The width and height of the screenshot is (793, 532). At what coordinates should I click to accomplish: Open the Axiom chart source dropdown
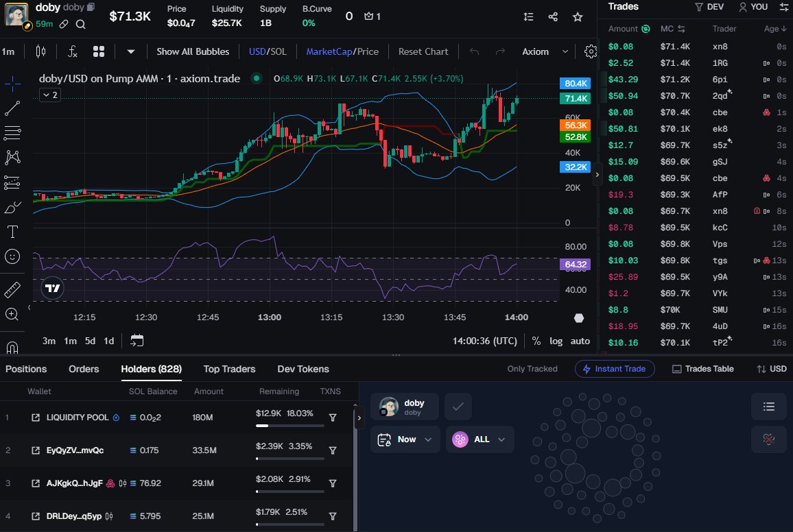pyautogui.click(x=545, y=51)
